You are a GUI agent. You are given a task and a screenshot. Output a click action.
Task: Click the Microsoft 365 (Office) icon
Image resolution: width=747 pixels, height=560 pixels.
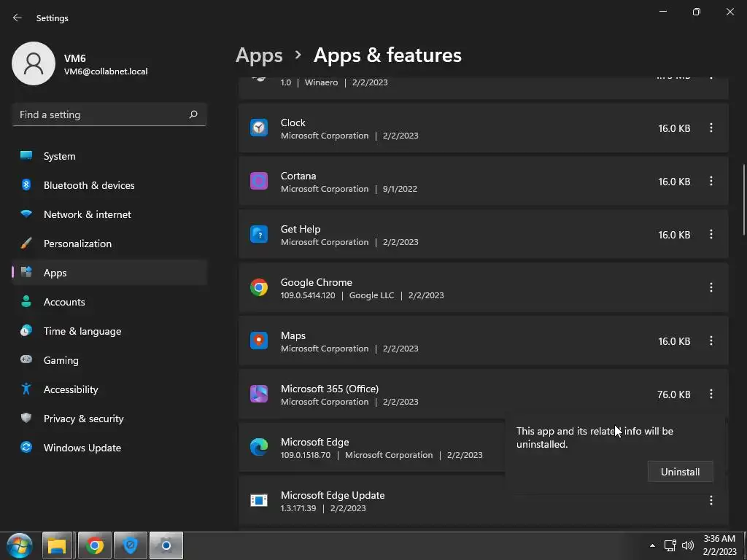click(259, 394)
